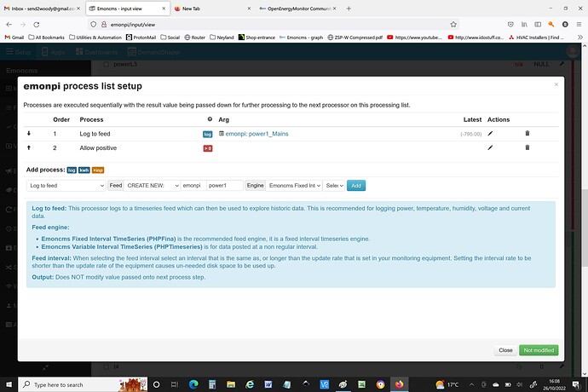This screenshot has width=588, height=392.
Task: Move 'Allow positive' process up
Action: [28, 147]
